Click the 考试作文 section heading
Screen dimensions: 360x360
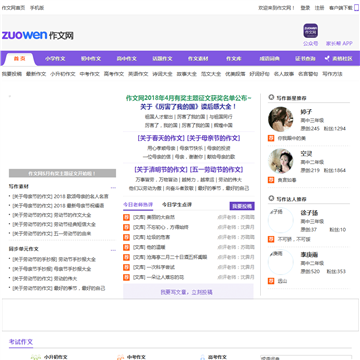[x=21, y=342]
